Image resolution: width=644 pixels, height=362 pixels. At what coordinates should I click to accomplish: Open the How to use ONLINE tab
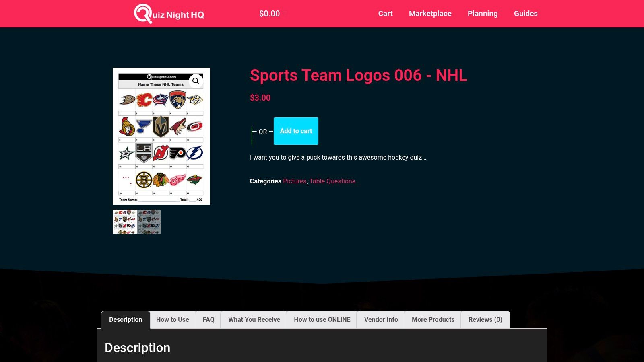pyautogui.click(x=322, y=319)
